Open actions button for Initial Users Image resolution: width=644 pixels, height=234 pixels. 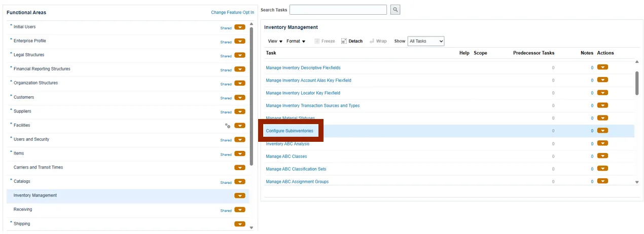pyautogui.click(x=240, y=27)
